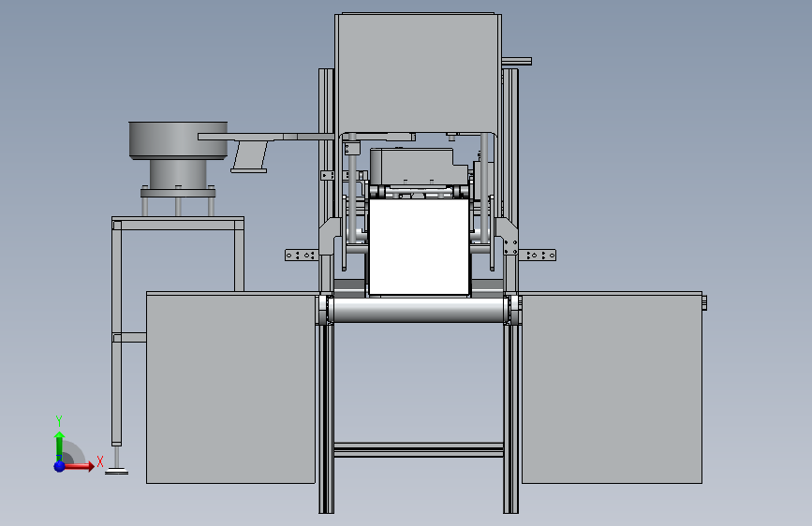
Task: Select the horizontal conveyor roller cylinder
Action: pos(419,309)
